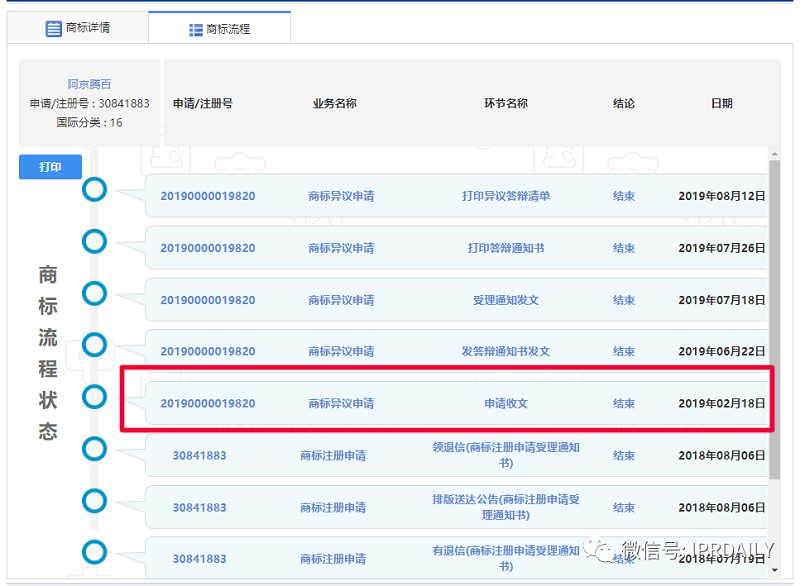800x586 pixels.
Task: Select the timeline circle for 发答辩通知书发文 row
Action: click(94, 345)
